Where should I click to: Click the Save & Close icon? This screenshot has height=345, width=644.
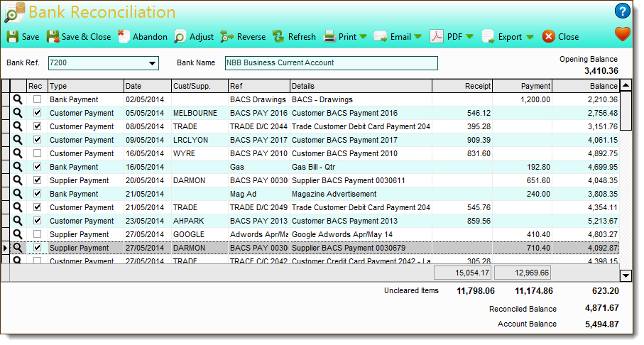53,36
